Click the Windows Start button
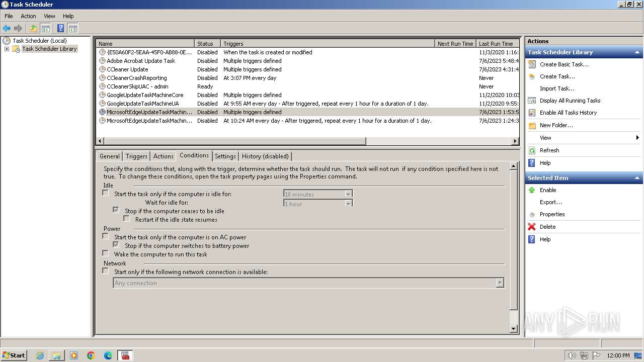The height and width of the screenshot is (362, 644). (14, 355)
